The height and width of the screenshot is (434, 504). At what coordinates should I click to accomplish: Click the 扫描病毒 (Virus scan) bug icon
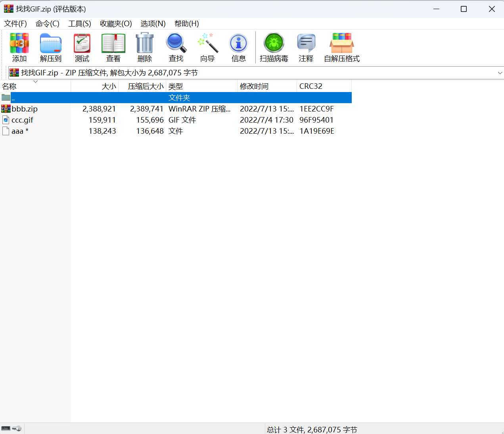coord(274,43)
